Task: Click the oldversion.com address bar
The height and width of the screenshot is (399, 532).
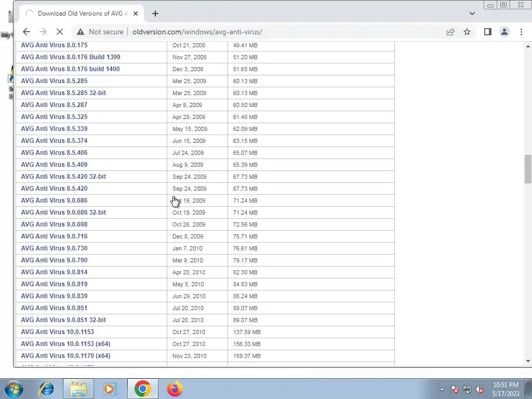Action: 197,32
